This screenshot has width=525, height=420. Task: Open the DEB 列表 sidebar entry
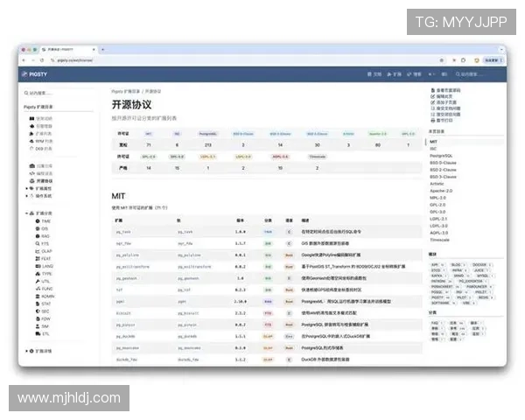coord(41,149)
